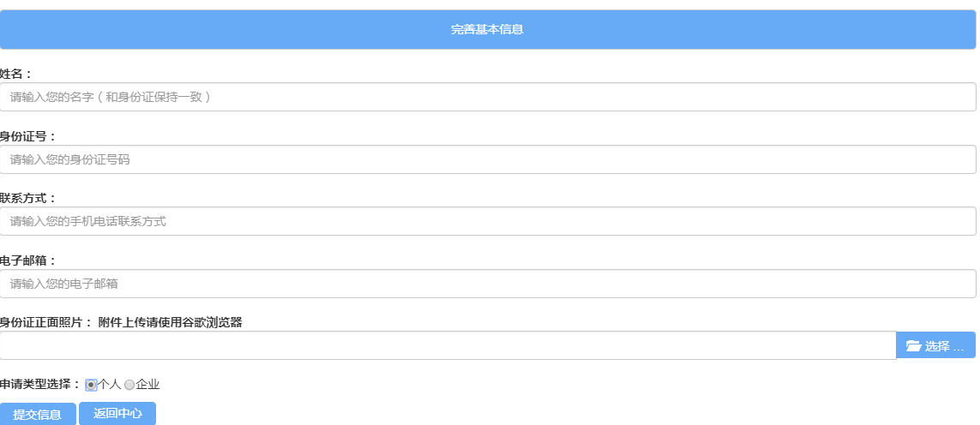Screen dimensions: 980x425
Task: Submit the form with 提交信息
Action: coord(38,414)
